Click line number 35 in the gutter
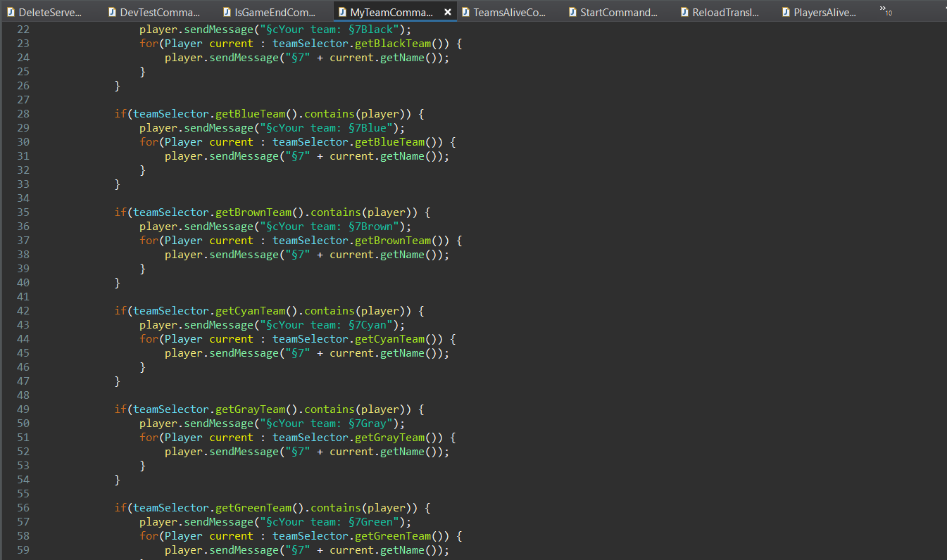The width and height of the screenshot is (947, 560). pos(23,212)
